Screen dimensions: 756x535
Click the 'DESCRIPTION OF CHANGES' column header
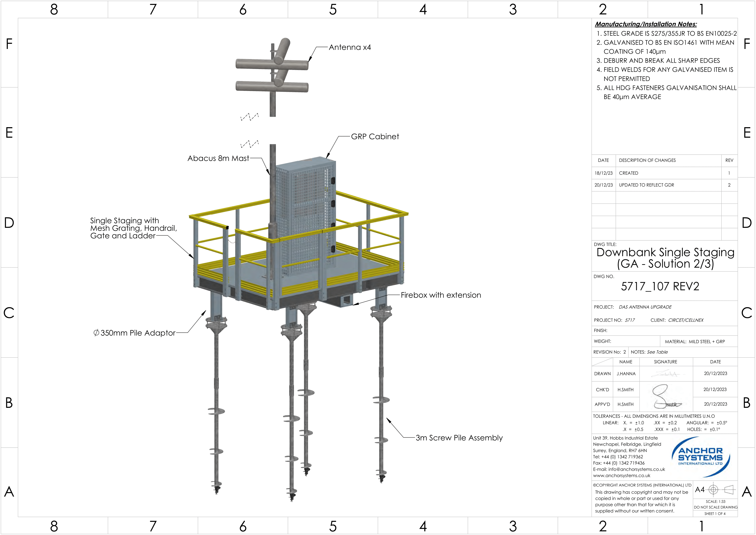tap(647, 160)
